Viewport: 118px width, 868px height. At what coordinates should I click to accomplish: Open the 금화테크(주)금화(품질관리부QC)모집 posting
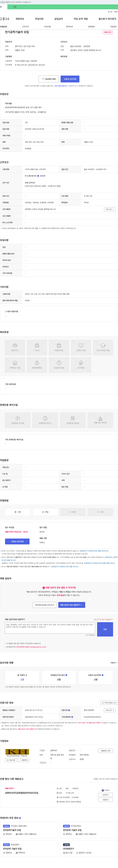click(22, 793)
